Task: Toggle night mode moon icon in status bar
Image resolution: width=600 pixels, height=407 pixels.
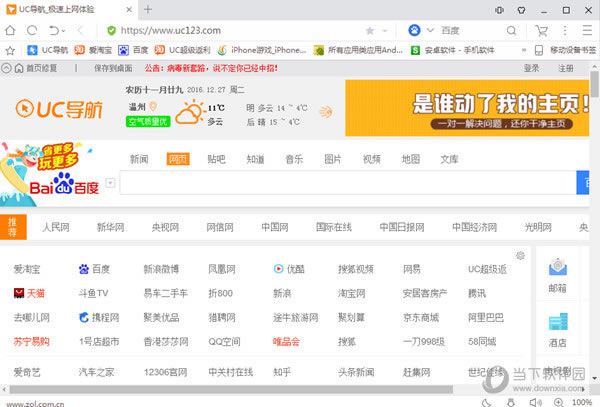Action: [x=486, y=402]
